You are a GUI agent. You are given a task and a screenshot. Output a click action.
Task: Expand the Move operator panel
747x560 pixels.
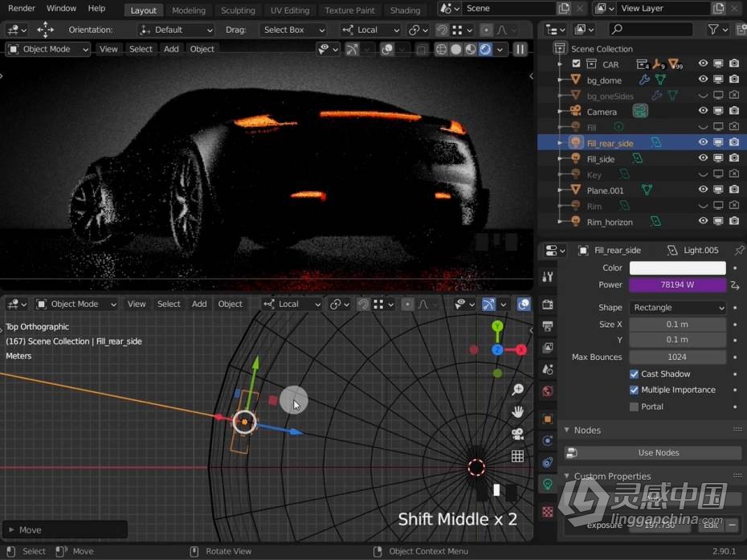click(11, 529)
